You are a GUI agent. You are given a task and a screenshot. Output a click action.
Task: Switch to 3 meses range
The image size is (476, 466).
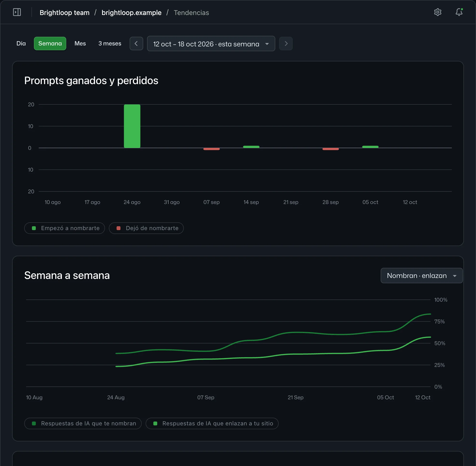click(110, 44)
